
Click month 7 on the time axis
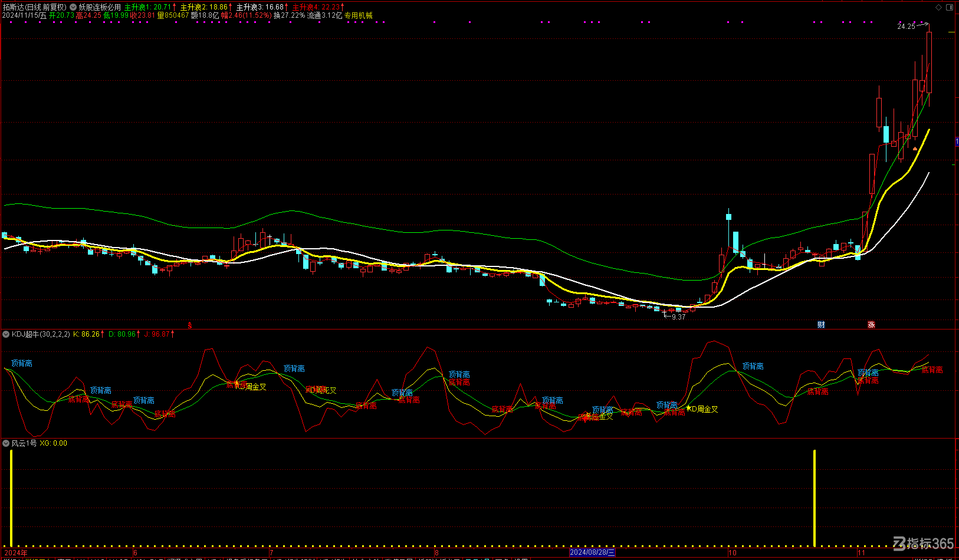271,553
